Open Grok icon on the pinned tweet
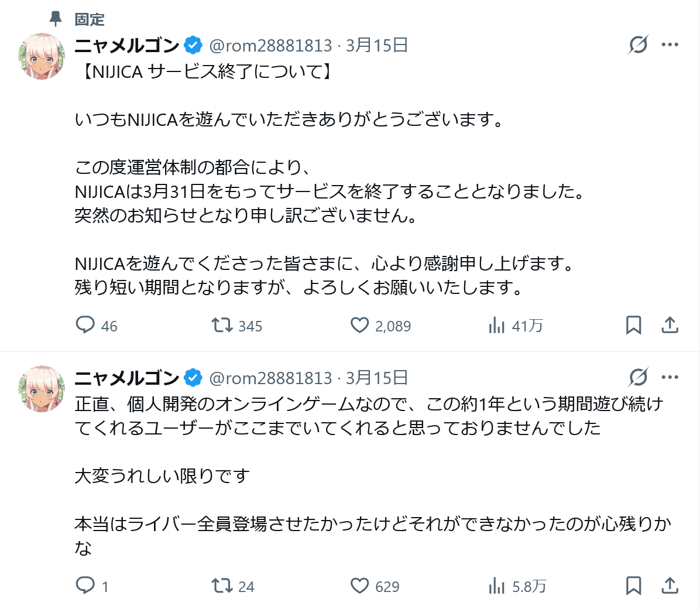The width and height of the screenshot is (700, 609). coord(638,45)
